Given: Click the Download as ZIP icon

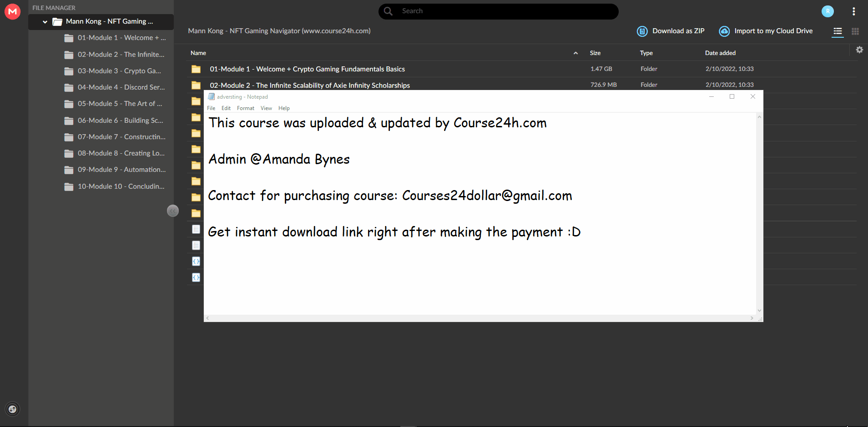Looking at the screenshot, I should pyautogui.click(x=642, y=31).
